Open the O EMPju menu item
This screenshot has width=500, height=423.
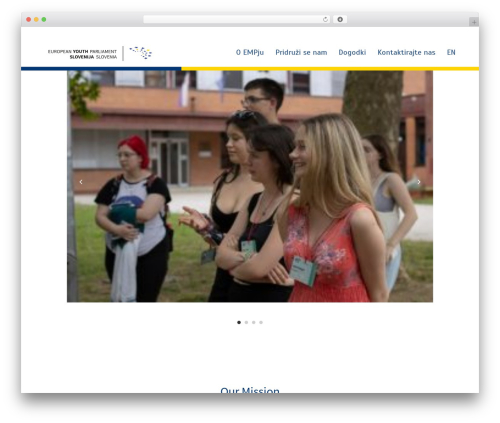point(250,52)
